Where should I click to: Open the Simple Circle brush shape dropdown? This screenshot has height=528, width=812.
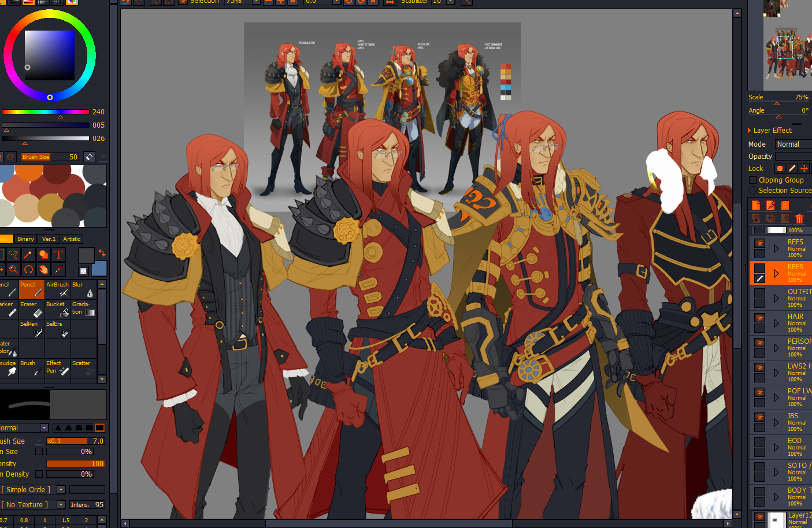click(61, 490)
